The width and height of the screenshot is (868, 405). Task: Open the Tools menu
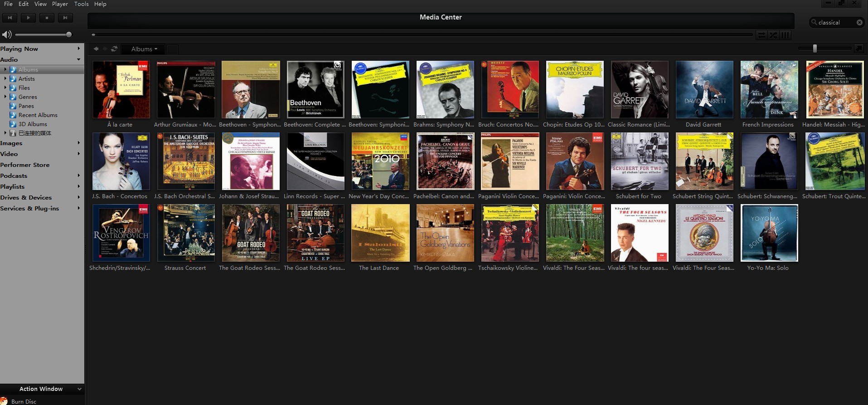(82, 4)
